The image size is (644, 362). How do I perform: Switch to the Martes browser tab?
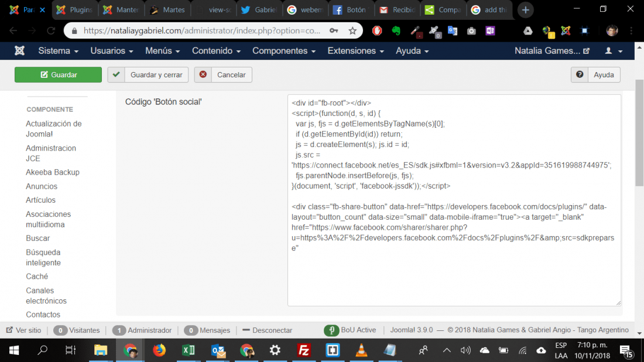click(x=167, y=10)
